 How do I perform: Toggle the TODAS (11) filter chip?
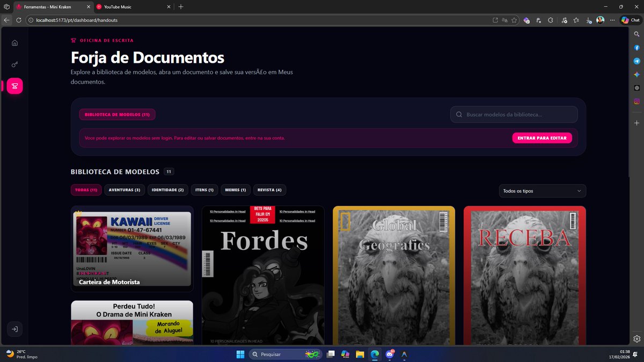coord(86,190)
